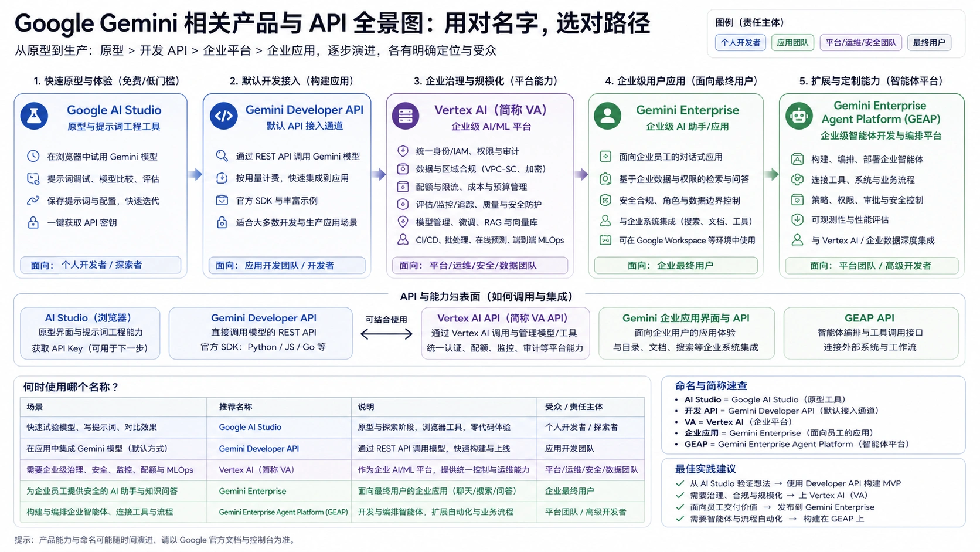The height and width of the screenshot is (552, 980).
Task: Click the checkmark beside 需要治理、合规与规模化
Action: pyautogui.click(x=680, y=495)
